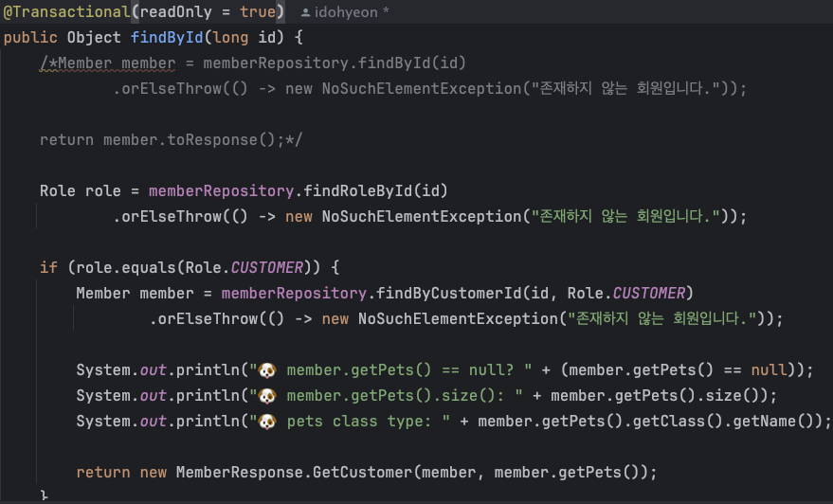Click 'public' keyword in method signature

click(30, 37)
